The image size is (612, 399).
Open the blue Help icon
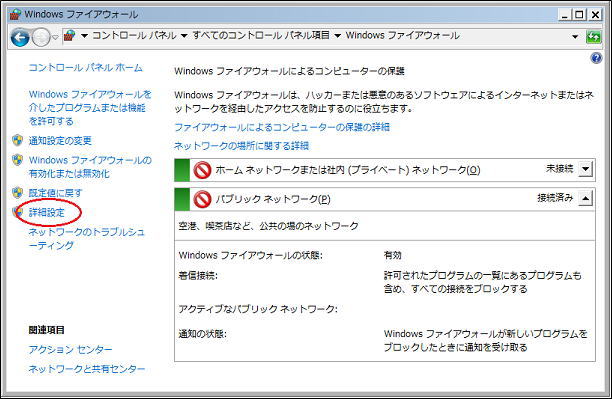click(596, 59)
